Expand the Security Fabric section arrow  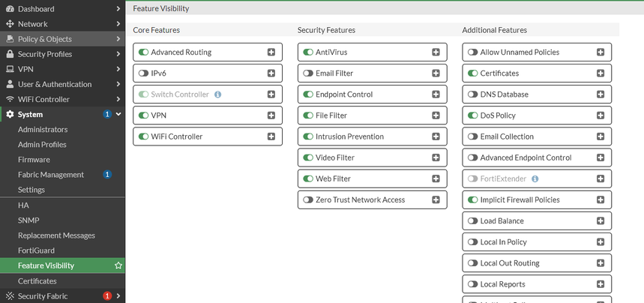[118, 296]
